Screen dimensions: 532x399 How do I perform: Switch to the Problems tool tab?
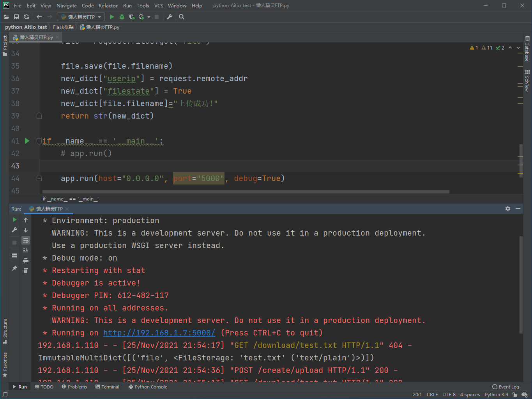(x=74, y=387)
